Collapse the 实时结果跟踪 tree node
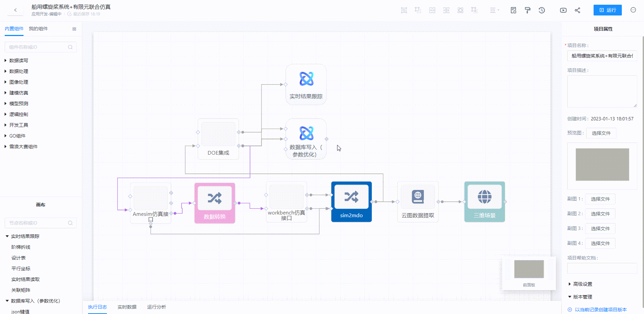Screen dimensions: 644x314 [7, 236]
